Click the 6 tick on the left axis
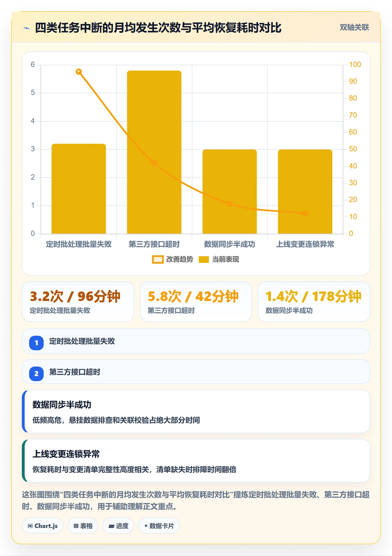This screenshot has height=556, width=392. pos(33,65)
